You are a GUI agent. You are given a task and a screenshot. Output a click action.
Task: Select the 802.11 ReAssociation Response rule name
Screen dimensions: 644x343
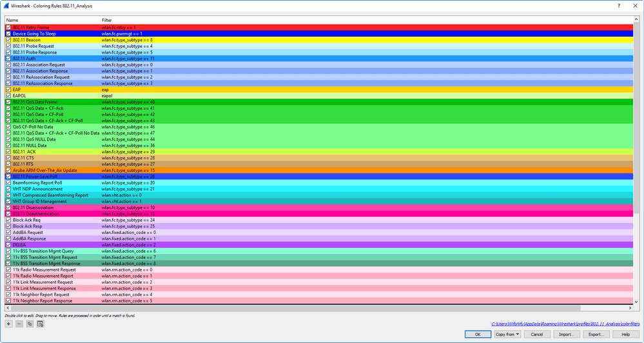(43, 83)
